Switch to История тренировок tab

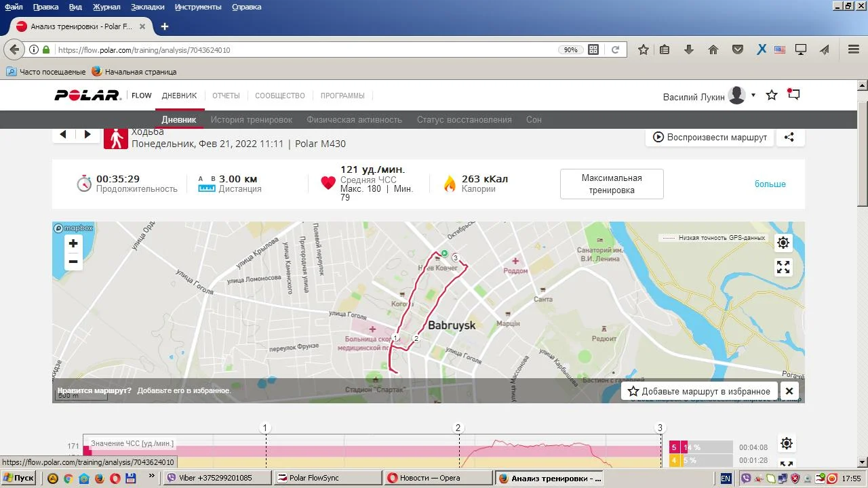tap(251, 119)
